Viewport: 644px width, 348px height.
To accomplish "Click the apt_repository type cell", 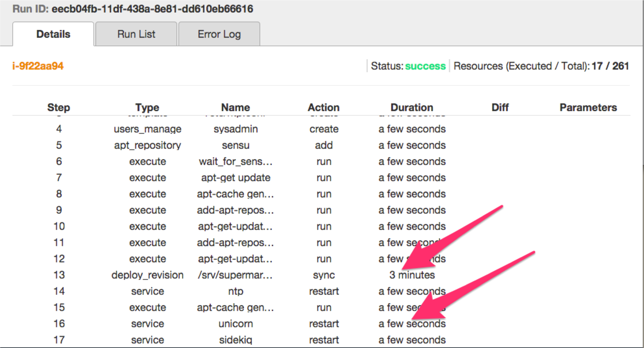I will 147,145.
